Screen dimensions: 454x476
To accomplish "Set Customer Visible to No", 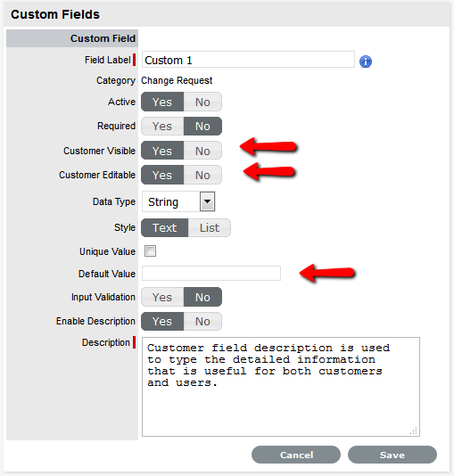I will click(x=202, y=151).
